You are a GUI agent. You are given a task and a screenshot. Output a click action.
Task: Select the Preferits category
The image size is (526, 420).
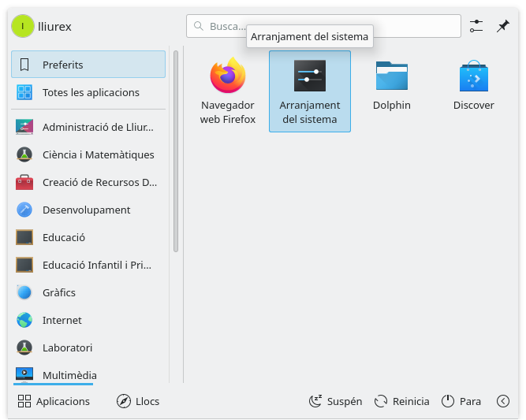click(x=88, y=65)
